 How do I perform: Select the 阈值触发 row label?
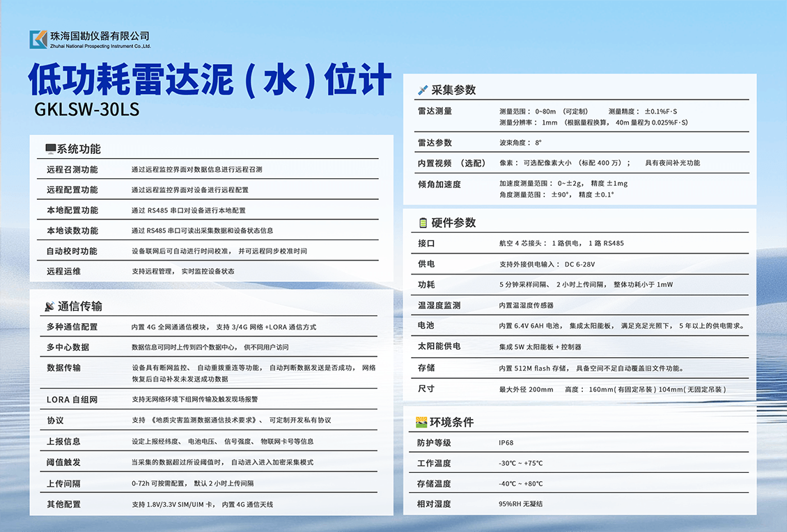click(x=64, y=462)
